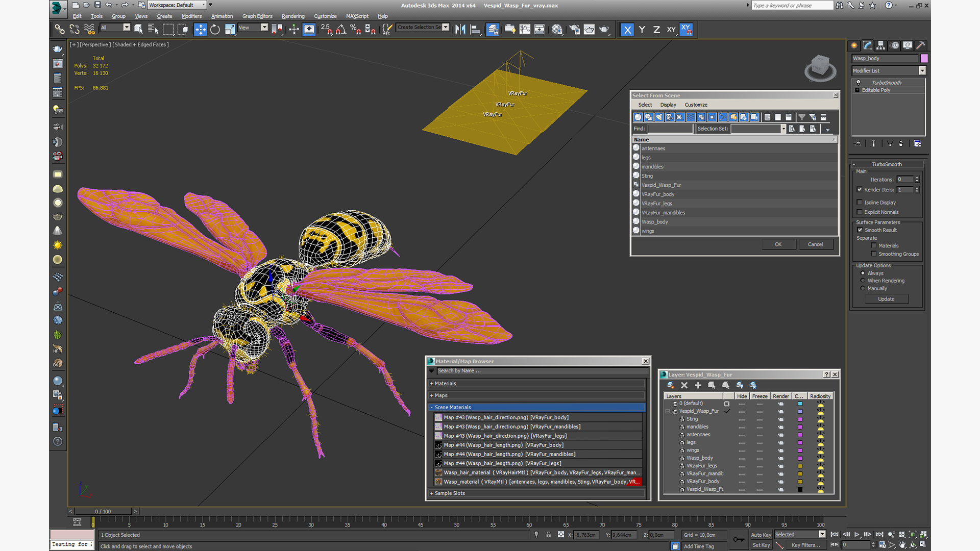Select the Move tool in main toolbar
This screenshot has width=980, height=551.
(200, 30)
